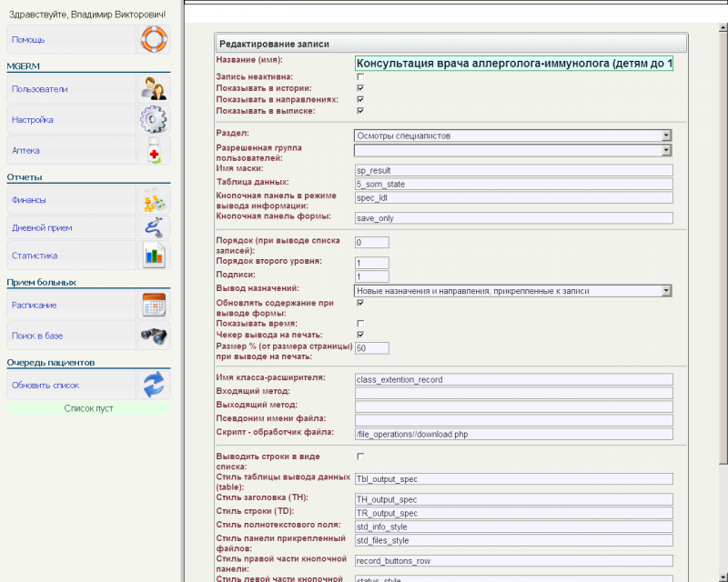Click the gear Settings icon
Screen dimensions: 728x582
pos(153,120)
